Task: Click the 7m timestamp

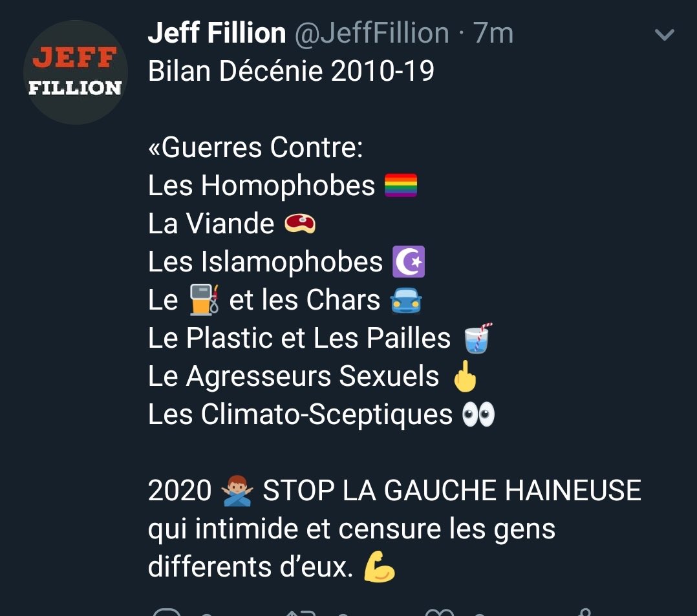Action: [x=493, y=33]
